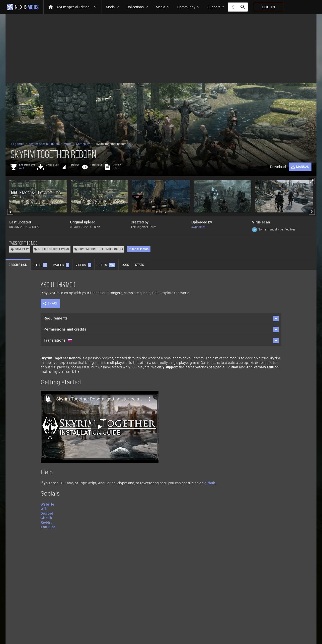Screen dimensions: 322x644
Task: Click the Unique DLs download icon
Action: click(40, 167)
